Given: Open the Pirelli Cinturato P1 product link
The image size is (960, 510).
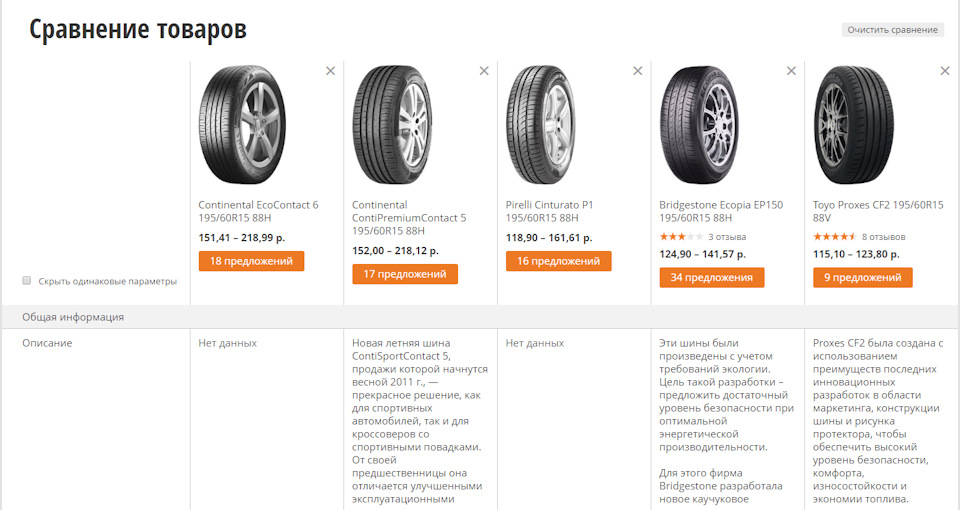Looking at the screenshot, I should [549, 211].
